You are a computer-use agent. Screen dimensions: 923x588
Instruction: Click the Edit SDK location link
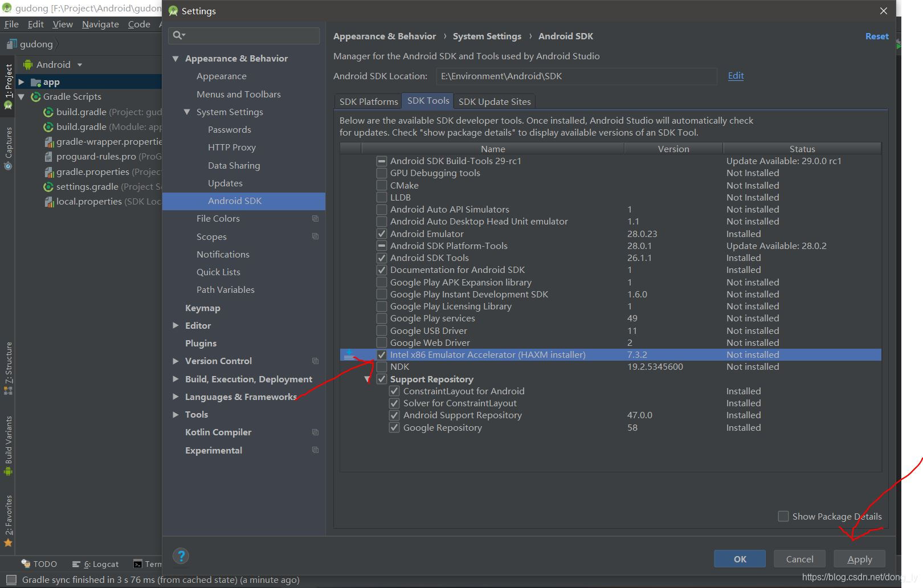pyautogui.click(x=736, y=76)
